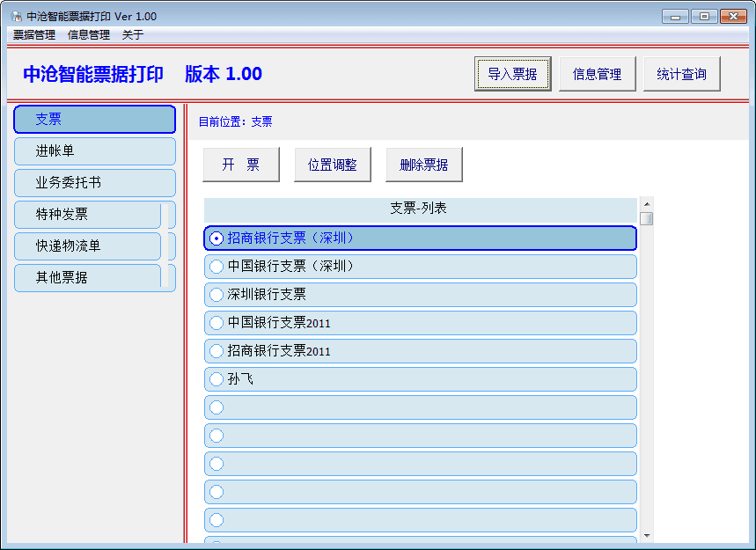Screen dimensions: 756x550
Task: Open 统计查询 statistics query
Action: pos(681,74)
